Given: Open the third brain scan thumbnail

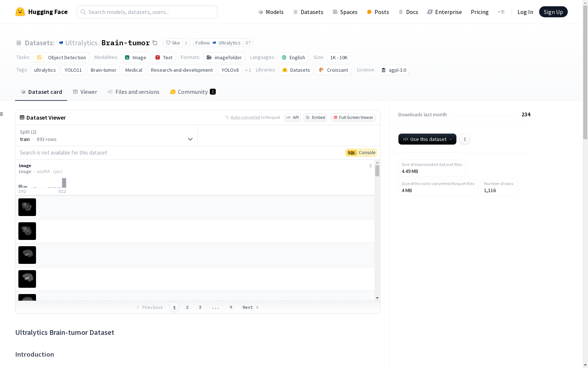Looking at the screenshot, I should pyautogui.click(x=27, y=255).
